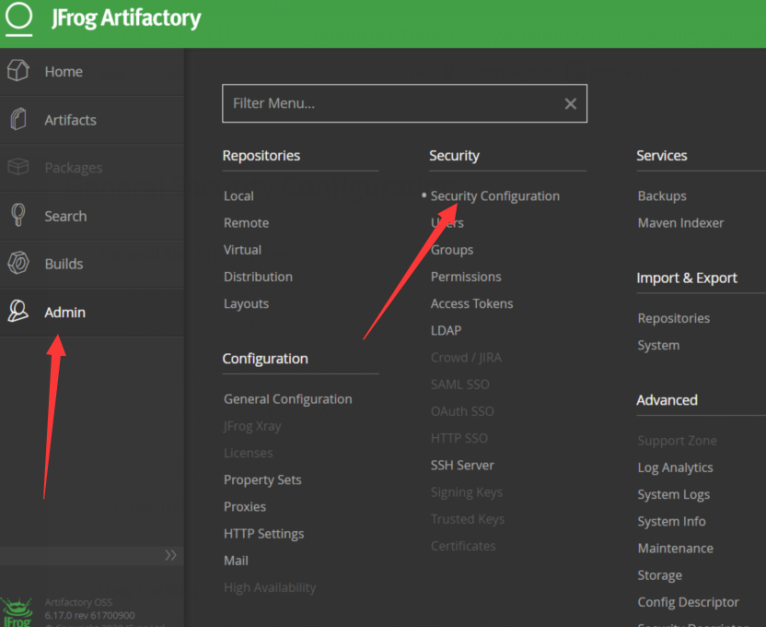Click greyed-out High Availability entry
Viewport: 766px width, 627px height.
(x=270, y=588)
